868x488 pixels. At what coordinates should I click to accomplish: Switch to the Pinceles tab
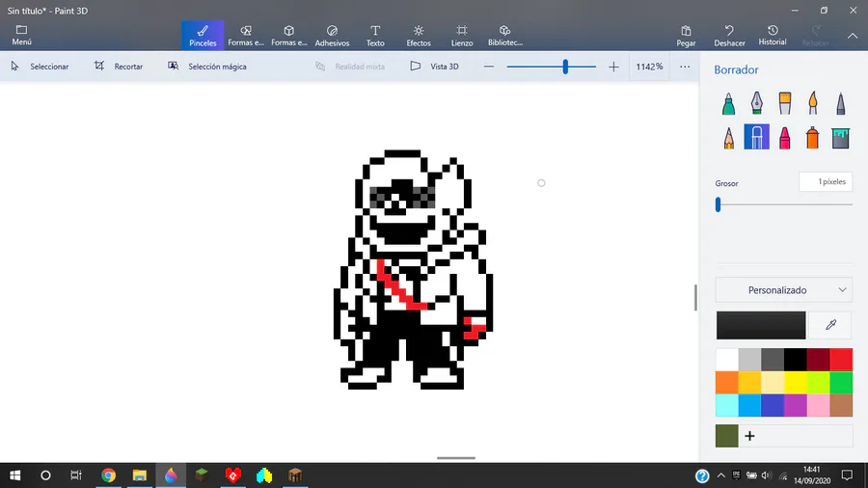click(x=203, y=36)
